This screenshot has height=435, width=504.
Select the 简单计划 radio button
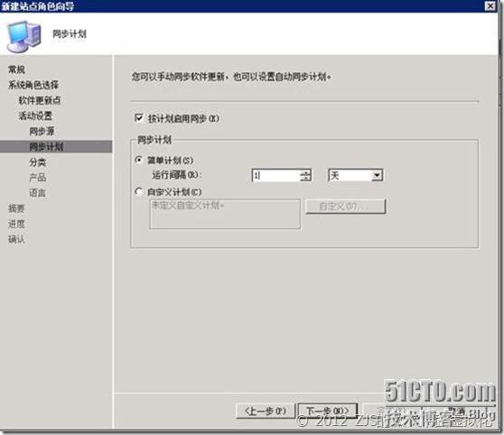point(139,160)
